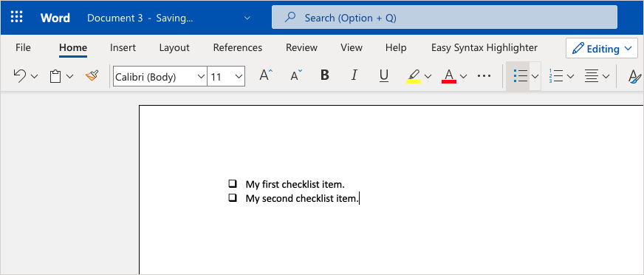Open the app launcher grid icon
The height and width of the screenshot is (275, 644).
(x=17, y=17)
